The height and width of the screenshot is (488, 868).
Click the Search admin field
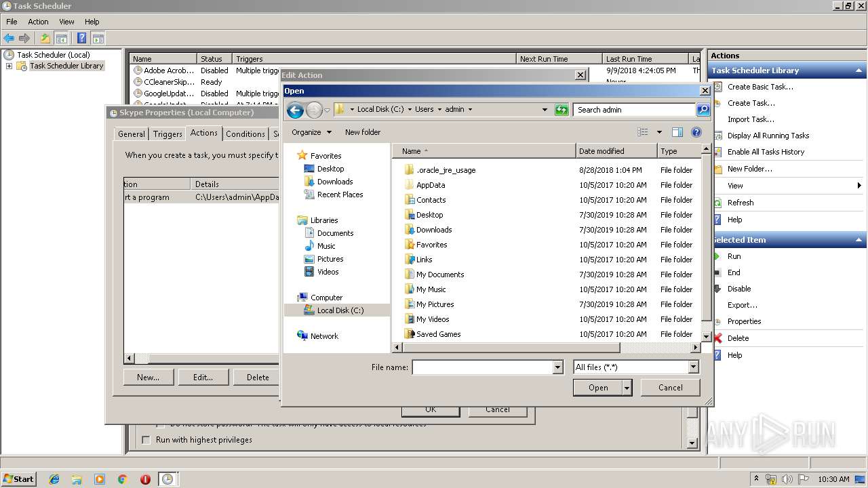pos(634,110)
